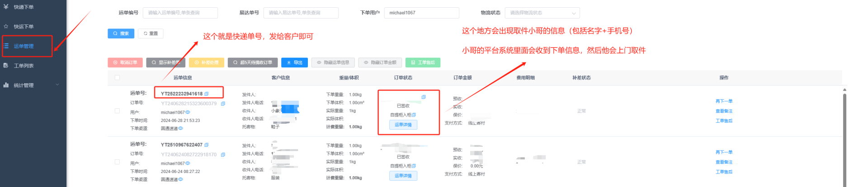Image resolution: width=868 pixels, height=187 pixels.
Task: Click the blue 导出 export button
Action: pyautogui.click(x=294, y=63)
